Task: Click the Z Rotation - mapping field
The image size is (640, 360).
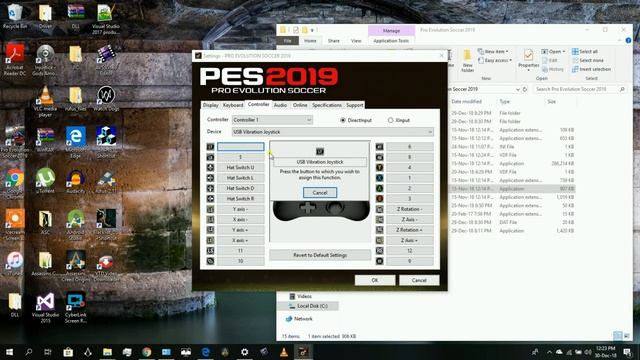Action: click(x=409, y=209)
